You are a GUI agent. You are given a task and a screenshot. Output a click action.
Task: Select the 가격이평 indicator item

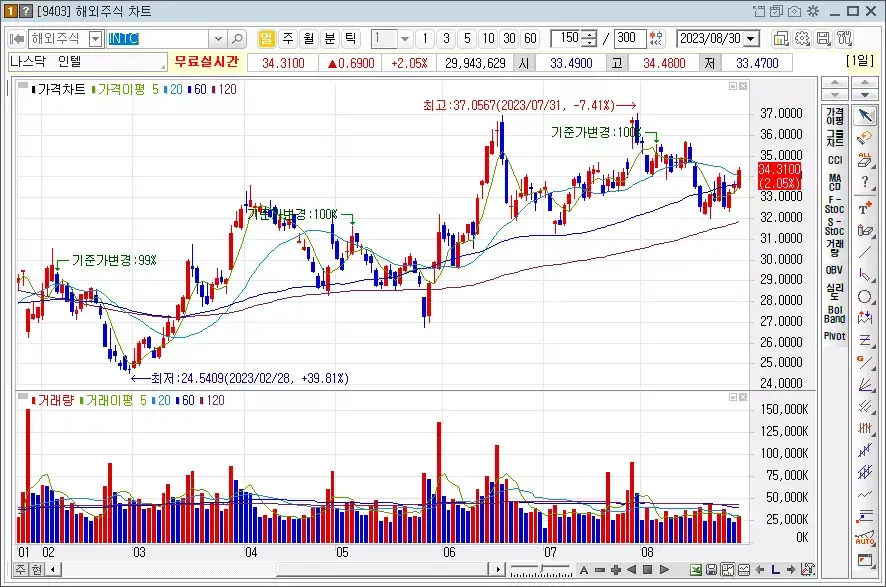coord(835,116)
